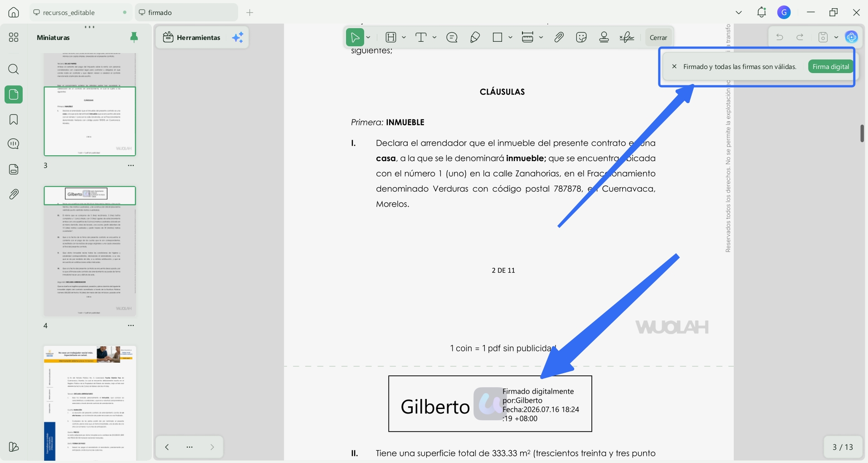This screenshot has height=463, width=868.
Task: Select the comment note tool
Action: [x=452, y=37]
